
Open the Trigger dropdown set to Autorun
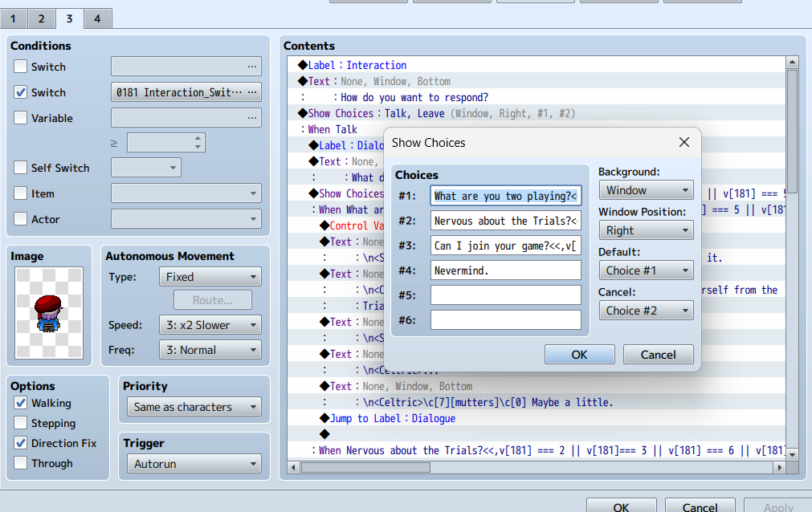pos(194,464)
